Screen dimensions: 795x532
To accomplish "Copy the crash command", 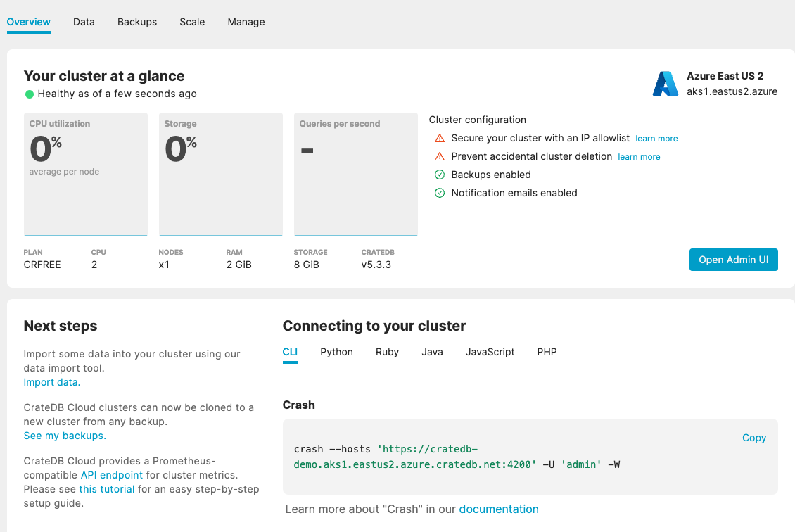I will point(753,438).
